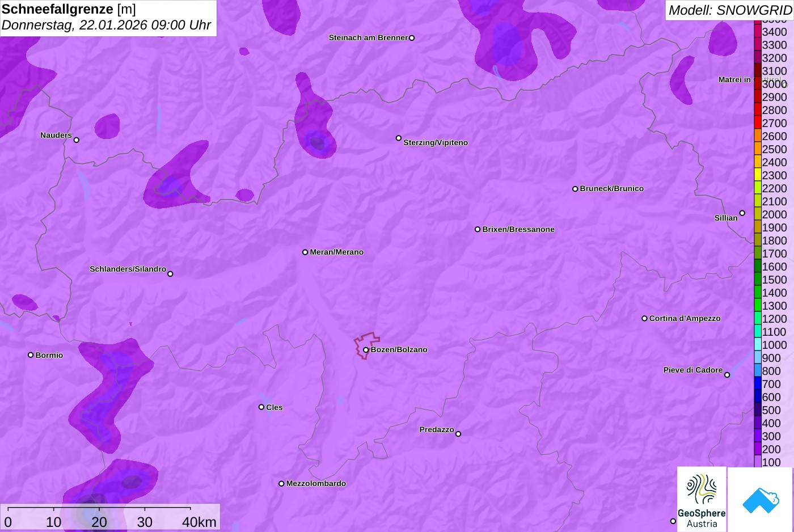The image size is (794, 532).
Task: Click the Cortina d'Ampezzo marker dot
Action: pyautogui.click(x=644, y=318)
